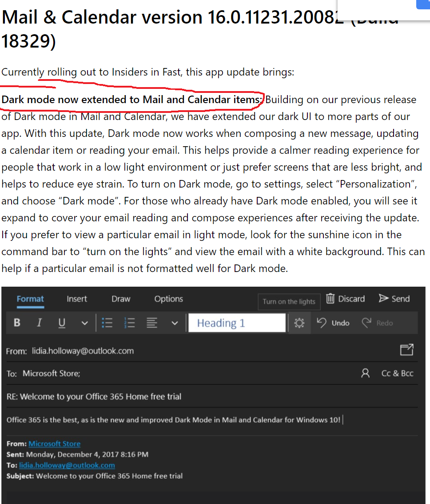Click the Redo curved arrow icon

tap(366, 322)
